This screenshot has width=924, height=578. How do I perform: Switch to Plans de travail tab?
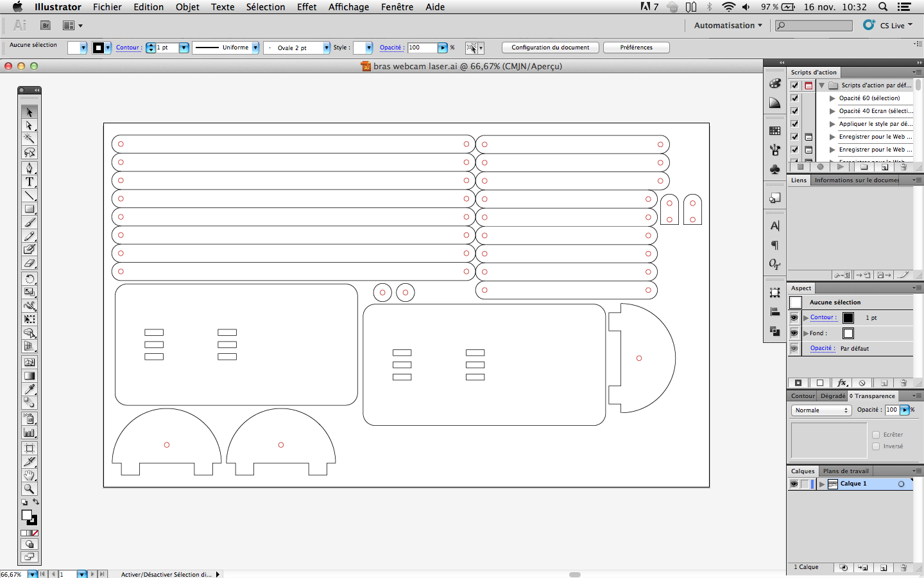846,471
